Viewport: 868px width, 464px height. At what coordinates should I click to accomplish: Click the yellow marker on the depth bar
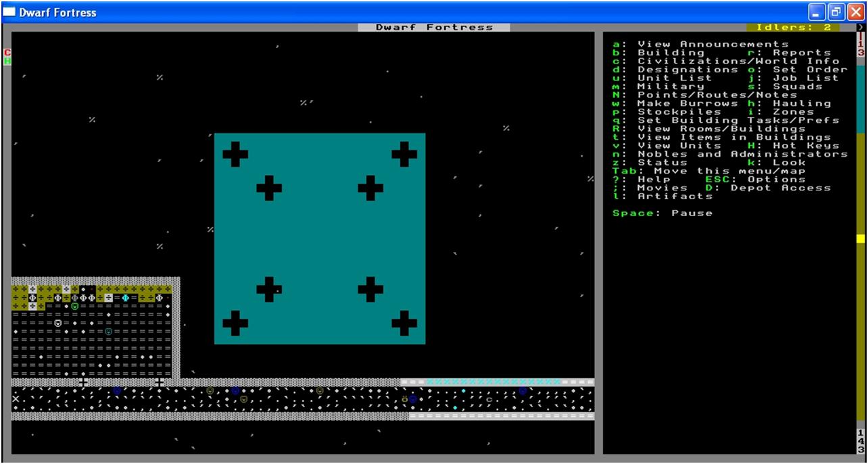(861, 238)
